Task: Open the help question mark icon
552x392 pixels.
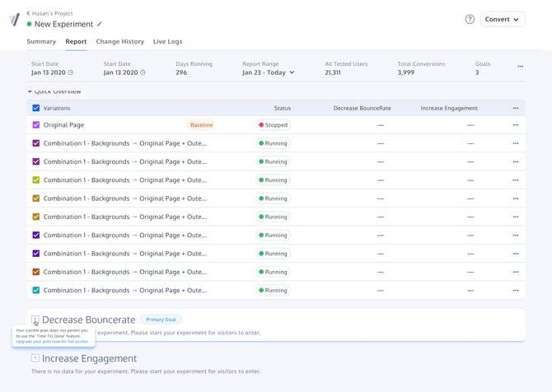Action: [470, 19]
